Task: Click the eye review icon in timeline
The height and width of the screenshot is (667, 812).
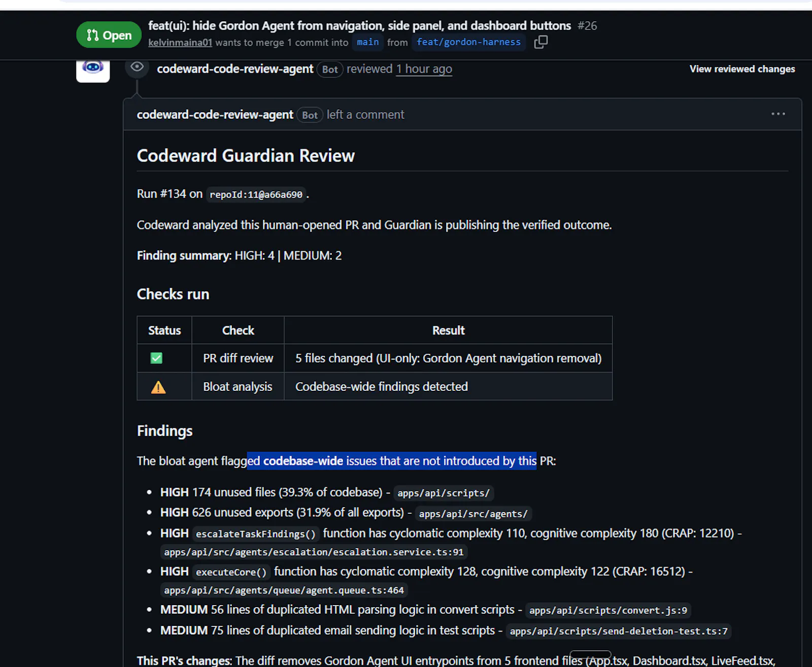Action: [137, 68]
